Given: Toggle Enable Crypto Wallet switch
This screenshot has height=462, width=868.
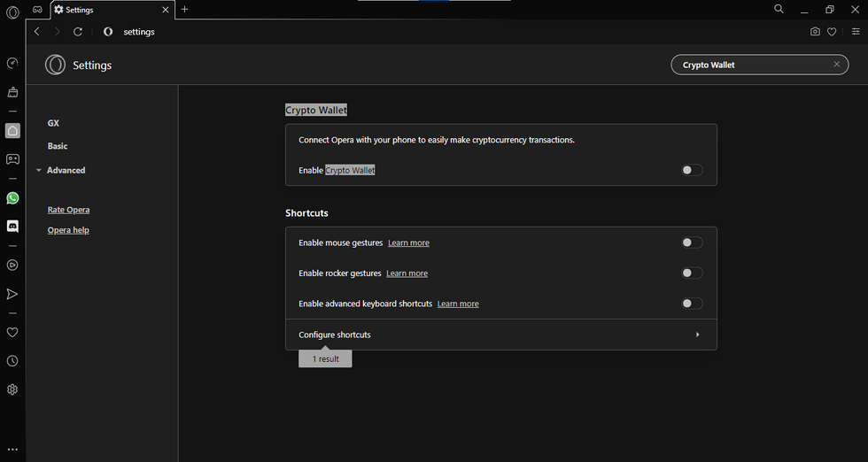Looking at the screenshot, I should coord(692,170).
